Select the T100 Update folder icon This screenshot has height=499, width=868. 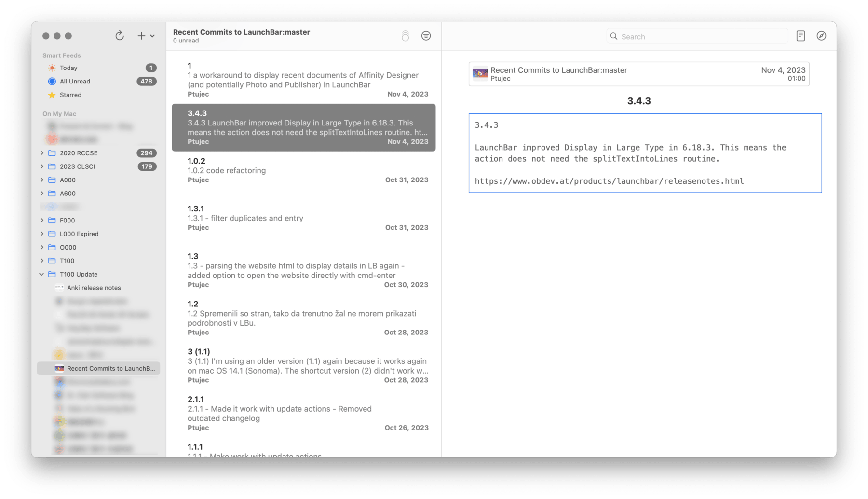tap(52, 275)
